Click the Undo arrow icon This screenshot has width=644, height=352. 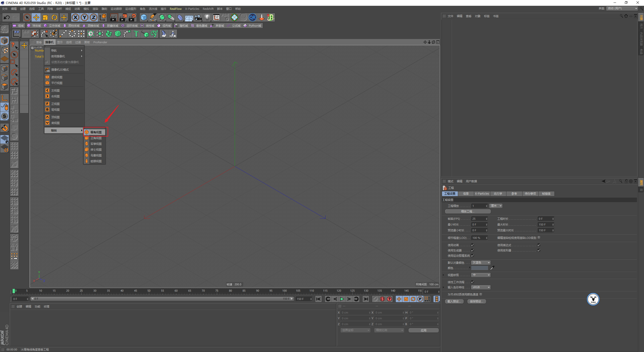[7, 17]
